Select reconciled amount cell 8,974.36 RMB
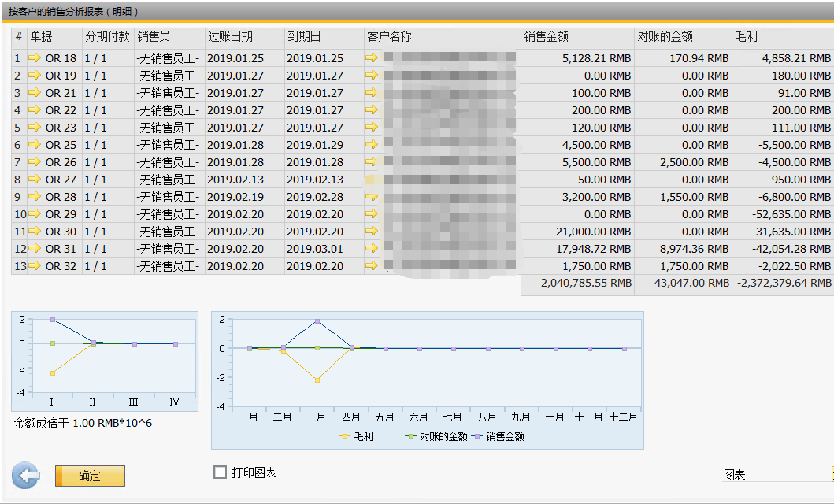 point(683,249)
